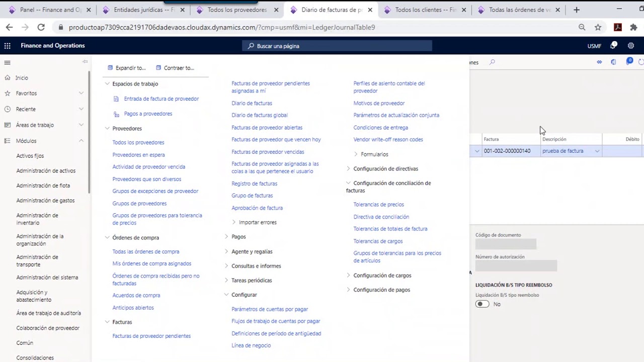Viewport: 644px width, 362px height.
Task: Click the Chrome back arrow
Action: pos(9,27)
